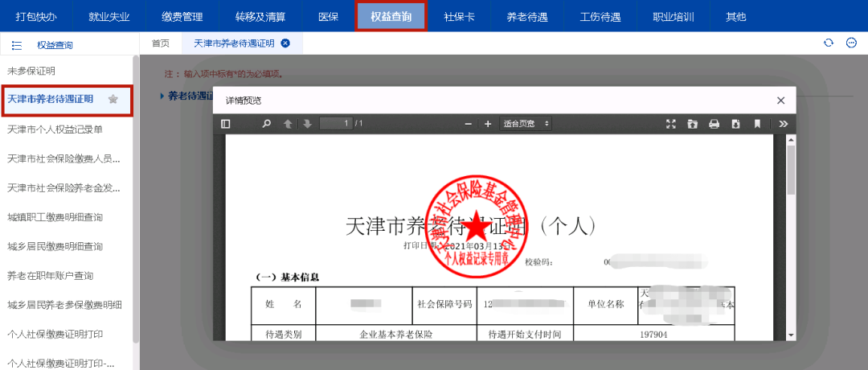This screenshot has height=370, width=868.
Task: Open more PDF tools double-chevron
Action: pyautogui.click(x=783, y=124)
